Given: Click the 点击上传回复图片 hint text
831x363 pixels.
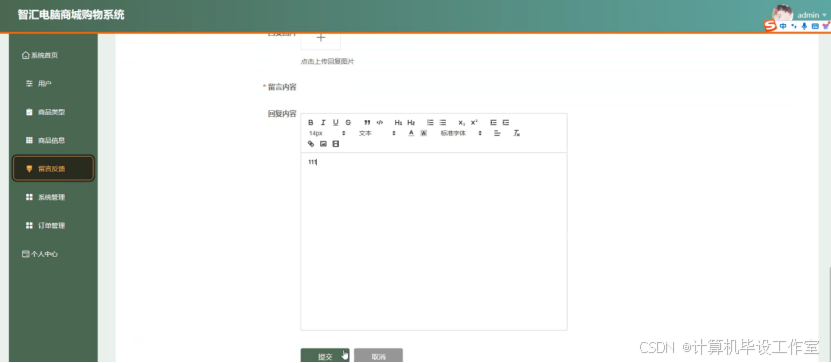Looking at the screenshot, I should click(328, 61).
